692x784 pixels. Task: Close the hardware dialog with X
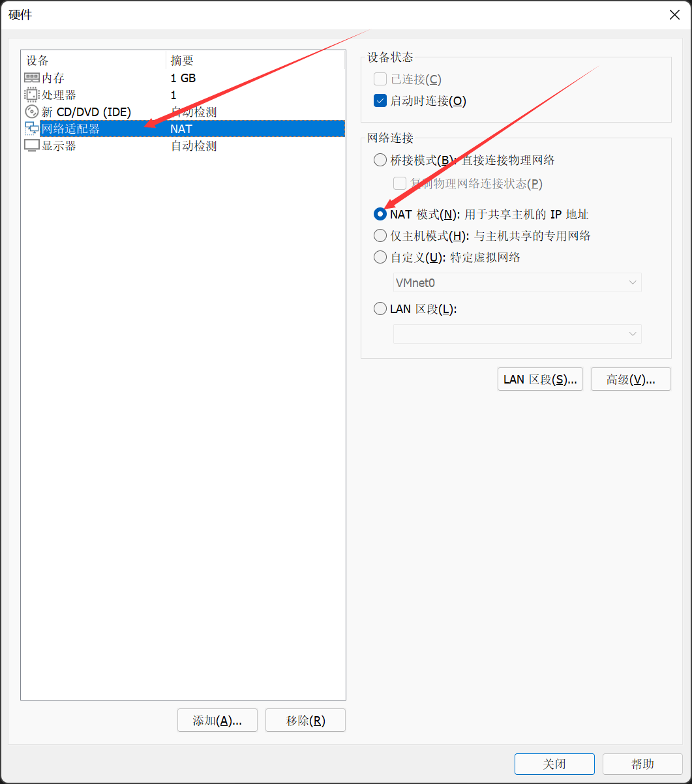tap(675, 15)
